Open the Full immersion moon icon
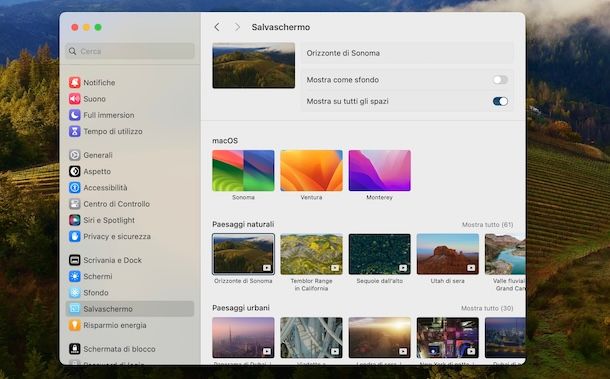610x379 pixels. pos(75,115)
